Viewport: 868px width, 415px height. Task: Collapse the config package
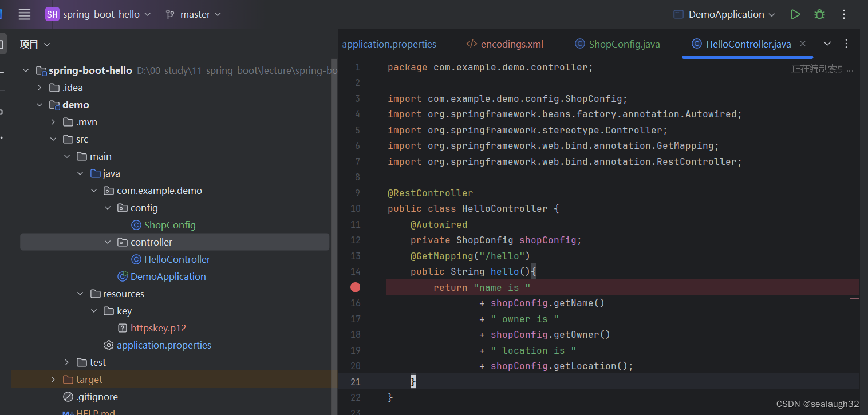click(108, 208)
